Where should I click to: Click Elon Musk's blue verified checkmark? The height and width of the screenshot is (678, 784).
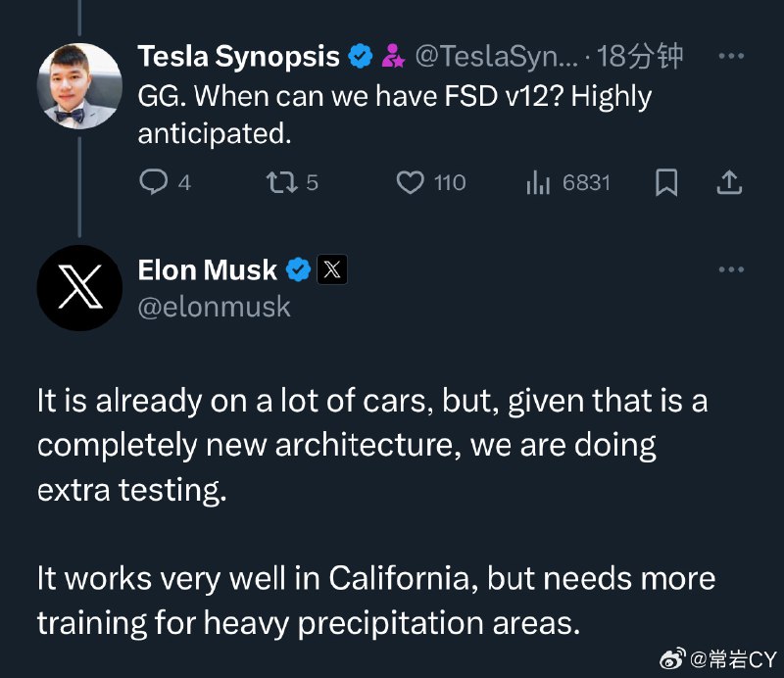299,270
